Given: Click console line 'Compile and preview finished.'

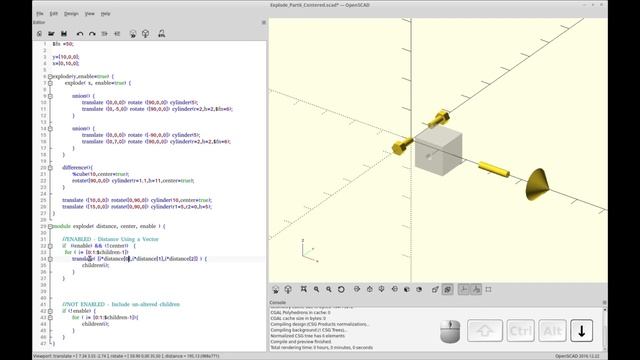Looking at the screenshot, I should (x=301, y=342).
